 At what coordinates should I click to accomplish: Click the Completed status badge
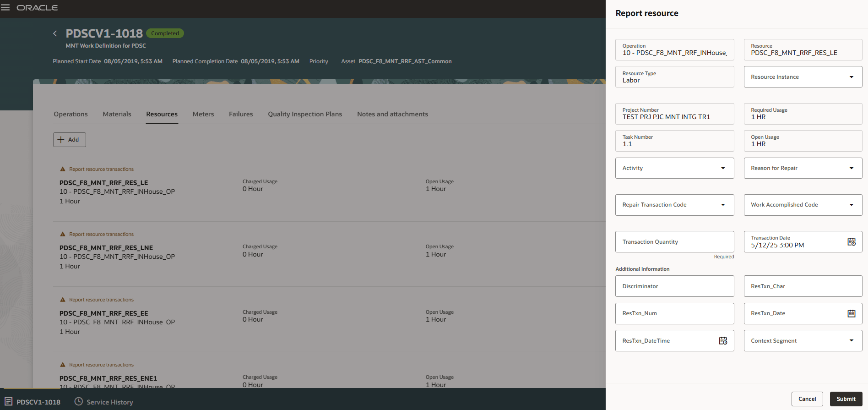165,33
